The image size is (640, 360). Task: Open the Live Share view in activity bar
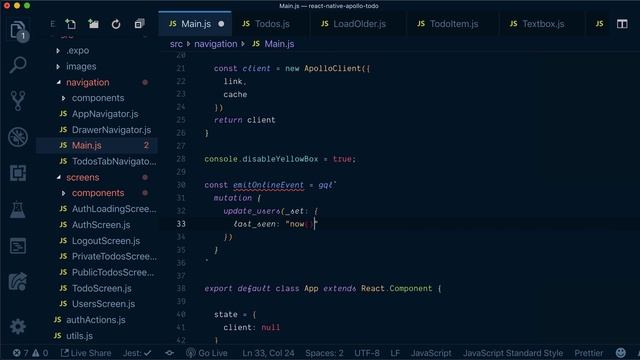pos(18,282)
